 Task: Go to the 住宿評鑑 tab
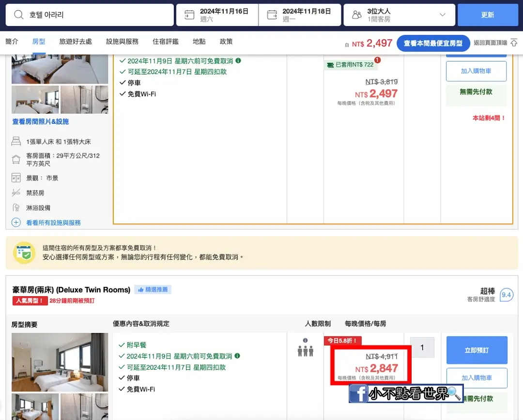pos(166,41)
